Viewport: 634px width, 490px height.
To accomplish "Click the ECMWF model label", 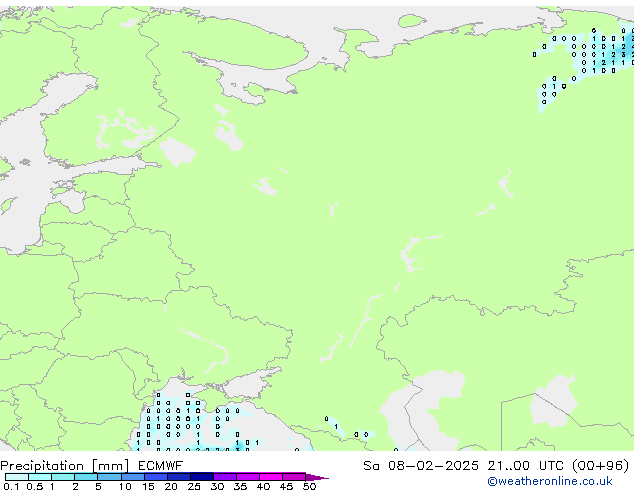I will pyautogui.click(x=161, y=466).
